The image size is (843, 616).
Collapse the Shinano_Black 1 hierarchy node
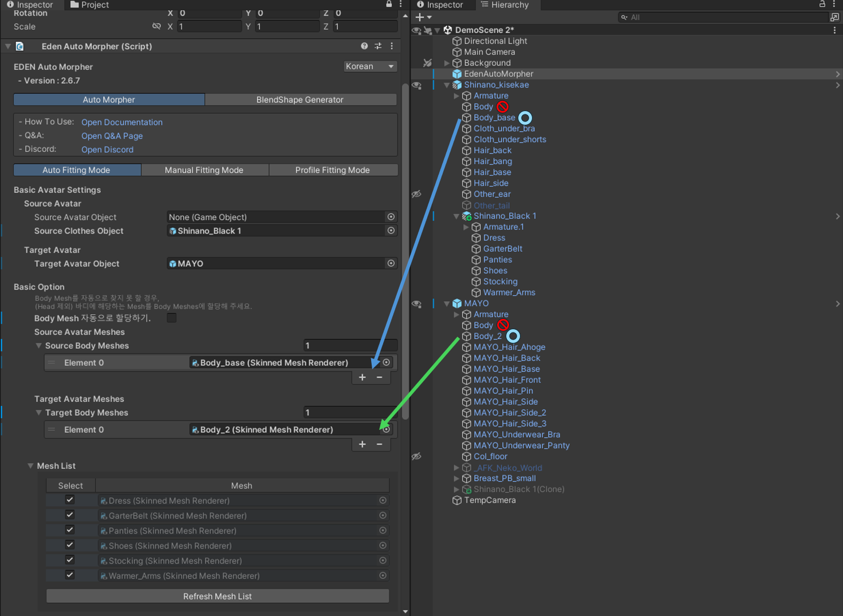click(456, 216)
